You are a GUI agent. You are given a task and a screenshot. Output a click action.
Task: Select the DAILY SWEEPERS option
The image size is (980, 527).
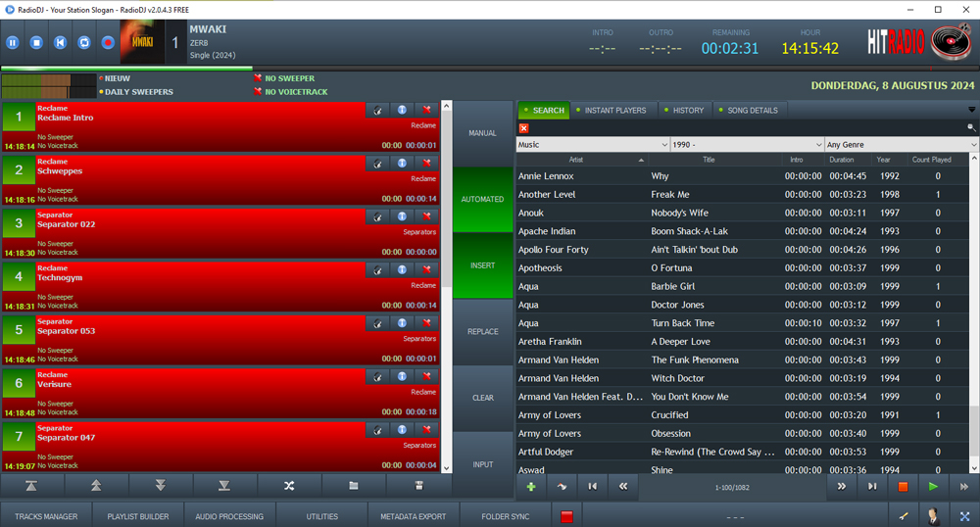[135, 92]
